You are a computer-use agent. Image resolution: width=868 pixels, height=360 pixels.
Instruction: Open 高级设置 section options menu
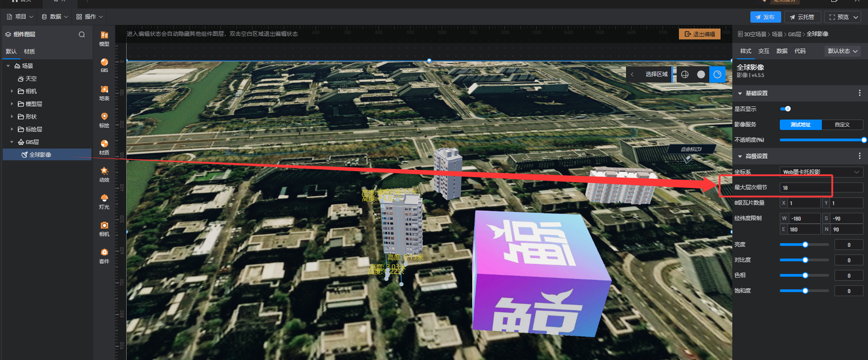(859, 156)
